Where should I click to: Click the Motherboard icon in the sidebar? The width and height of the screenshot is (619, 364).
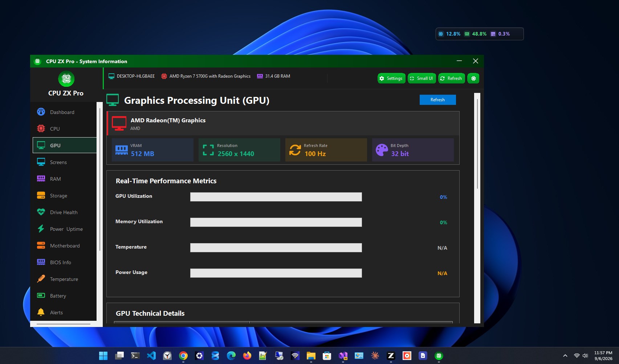click(41, 246)
